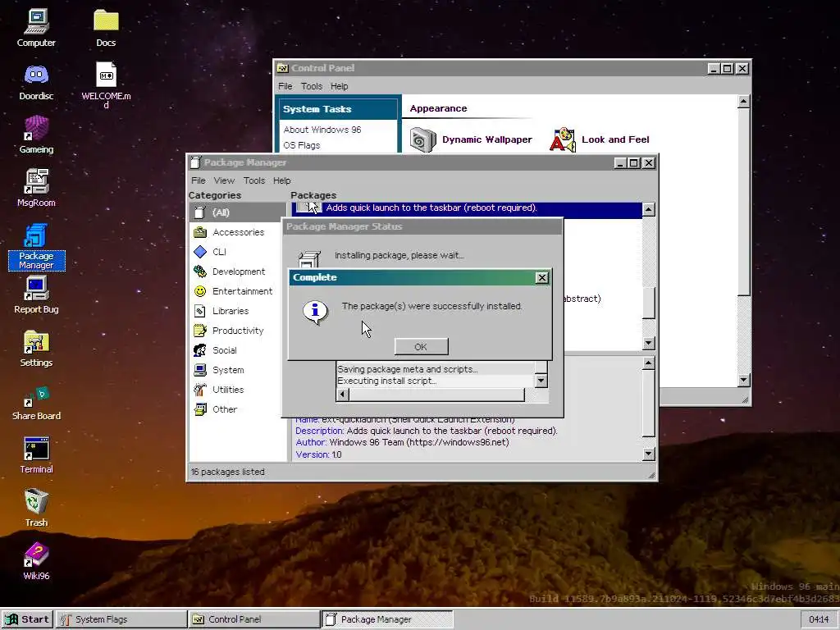Open Dynamic Wallpaper speaker icon in Control Panel
840x630 pixels.
(x=422, y=139)
